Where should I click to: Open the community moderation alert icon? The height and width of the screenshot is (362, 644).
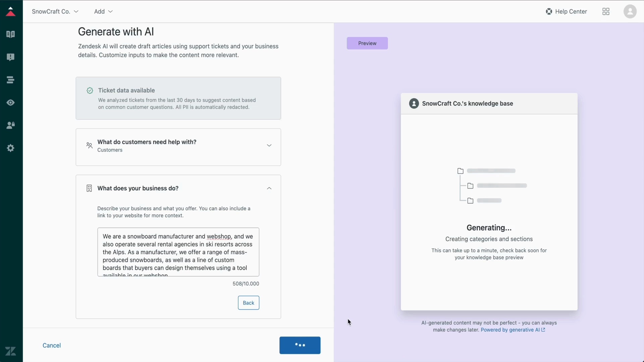tap(10, 57)
